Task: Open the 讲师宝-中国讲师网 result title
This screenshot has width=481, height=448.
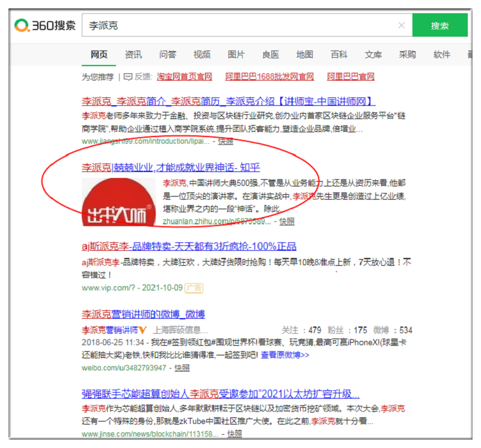Action: point(228,101)
